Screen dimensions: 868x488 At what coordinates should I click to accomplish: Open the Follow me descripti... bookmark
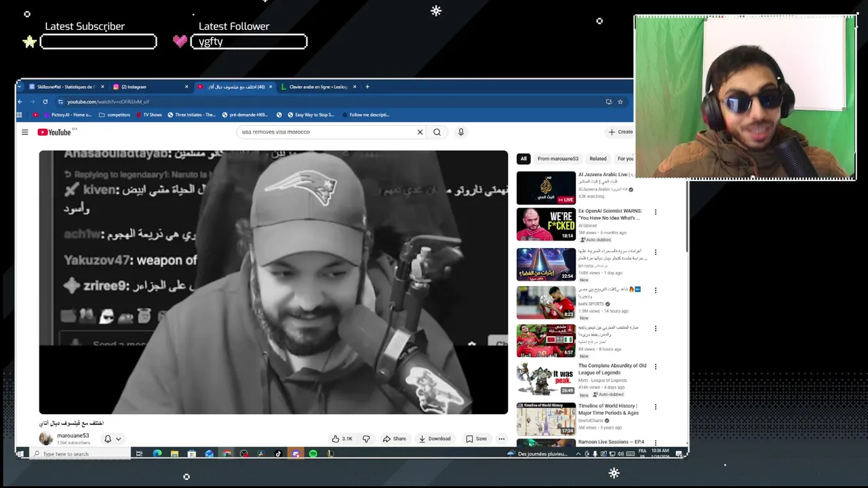(x=366, y=115)
